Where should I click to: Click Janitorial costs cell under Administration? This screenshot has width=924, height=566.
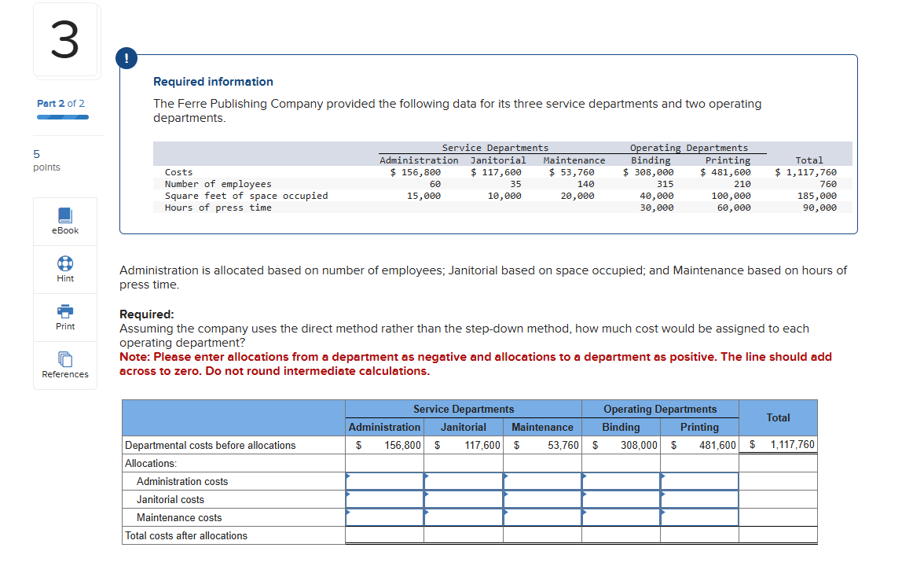click(x=383, y=499)
